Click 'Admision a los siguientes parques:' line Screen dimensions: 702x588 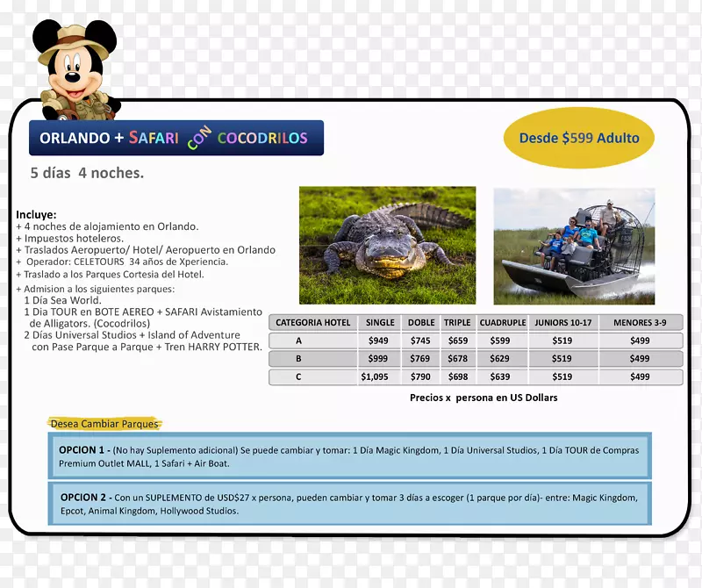(x=96, y=289)
